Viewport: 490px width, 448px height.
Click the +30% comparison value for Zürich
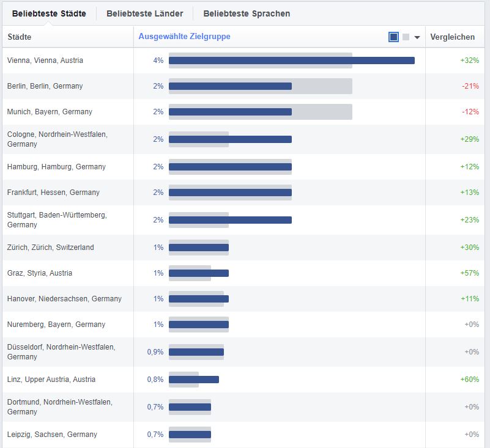[x=469, y=248]
